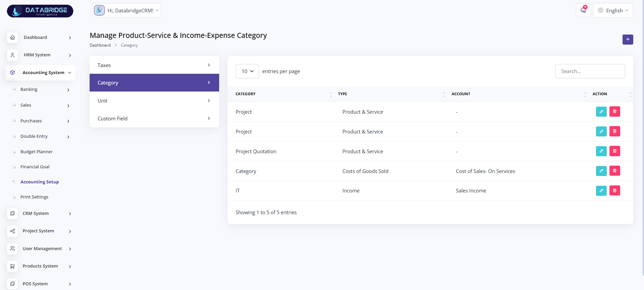Click the HRM System person icon
The image size is (644, 290).
(x=12, y=55)
